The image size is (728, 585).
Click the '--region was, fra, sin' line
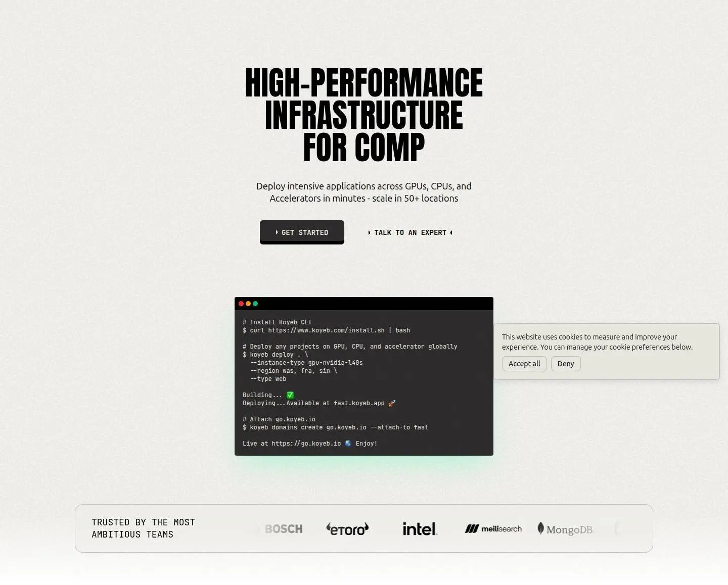(x=293, y=371)
